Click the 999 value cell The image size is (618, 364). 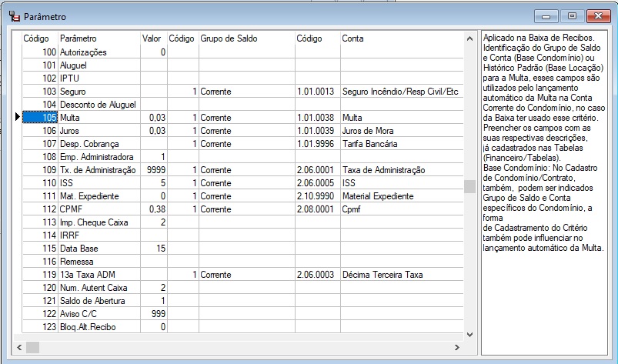click(154, 313)
